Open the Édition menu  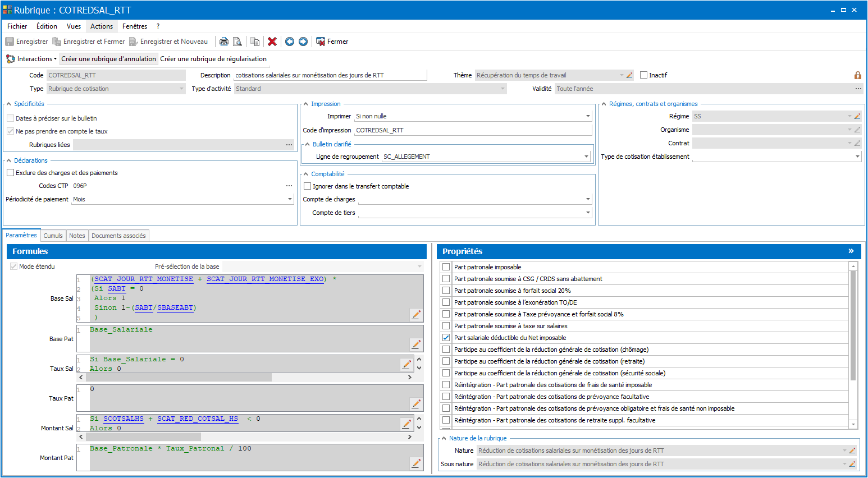[x=47, y=26]
